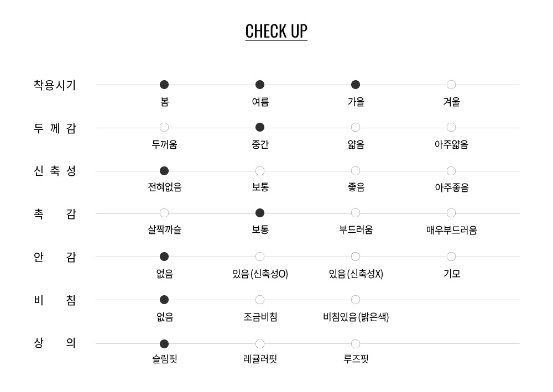553x392 pixels.
Task: Select the 겨울 season radio circle
Action: click(x=451, y=85)
